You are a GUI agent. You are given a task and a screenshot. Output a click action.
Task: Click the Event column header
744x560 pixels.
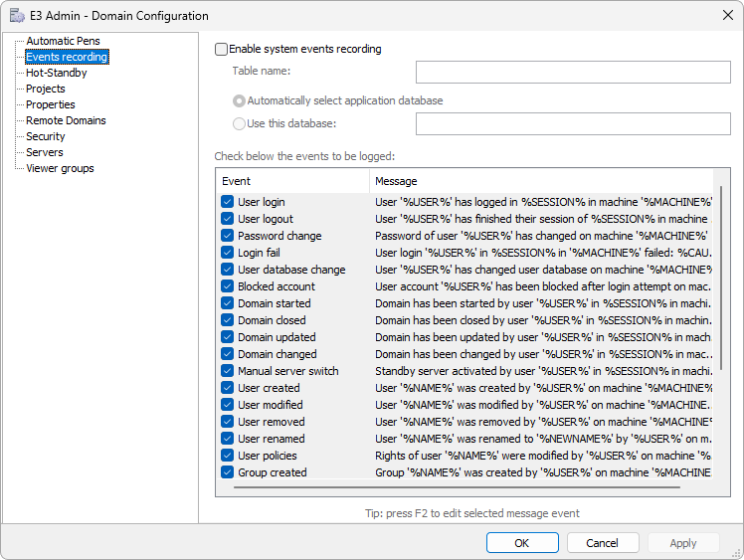[x=292, y=181]
